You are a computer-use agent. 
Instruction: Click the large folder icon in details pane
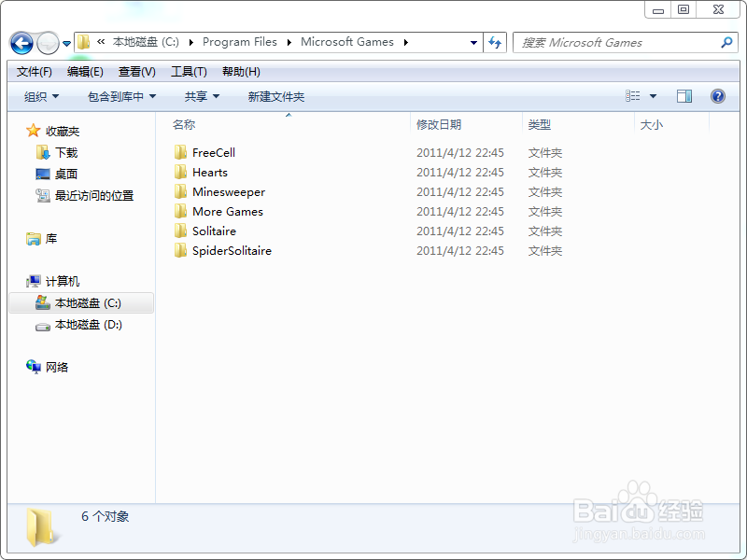[x=43, y=526]
